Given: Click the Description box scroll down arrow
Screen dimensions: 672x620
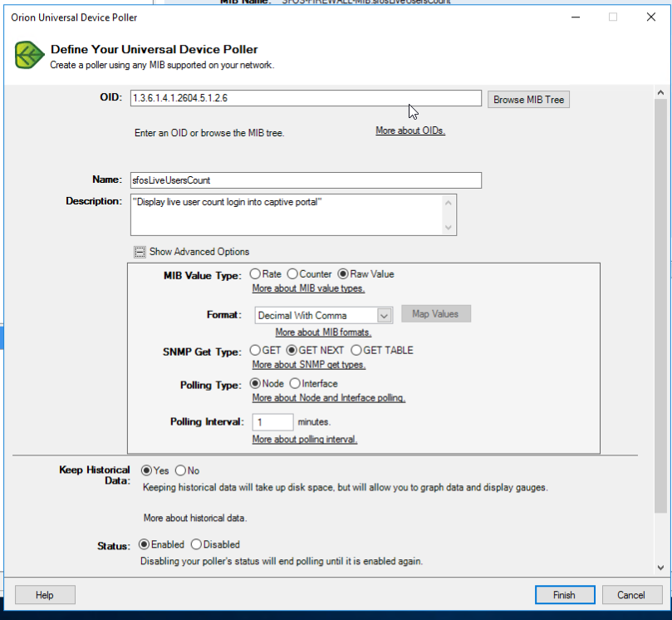Looking at the screenshot, I should (x=449, y=227).
